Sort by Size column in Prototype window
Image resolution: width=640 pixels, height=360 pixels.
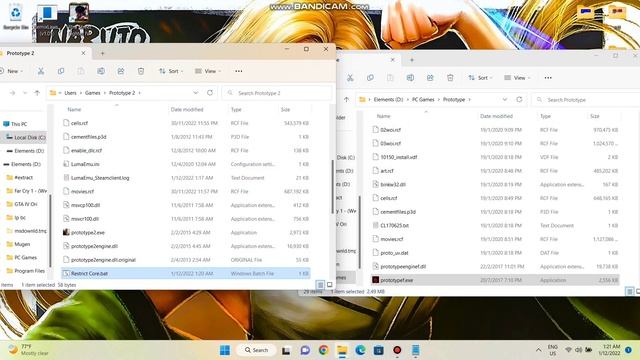[595, 116]
